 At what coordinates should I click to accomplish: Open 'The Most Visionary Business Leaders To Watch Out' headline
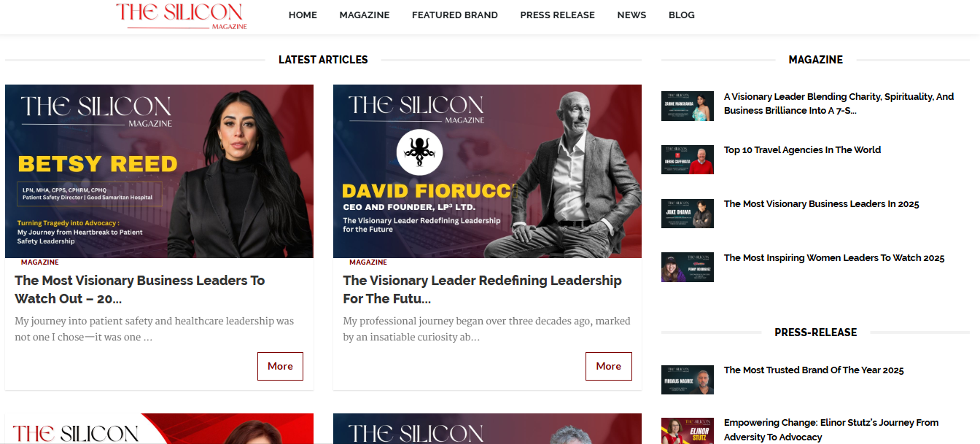tap(140, 289)
